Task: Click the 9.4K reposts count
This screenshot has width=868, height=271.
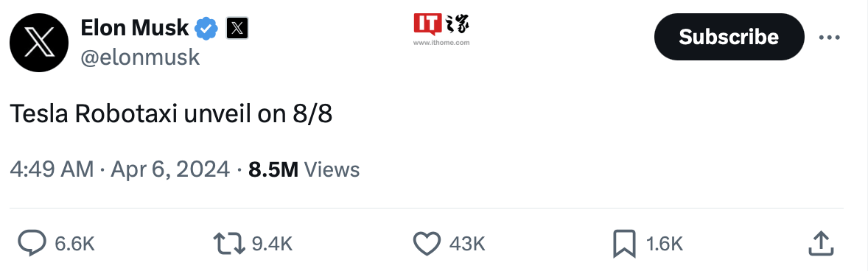Action: (272, 243)
